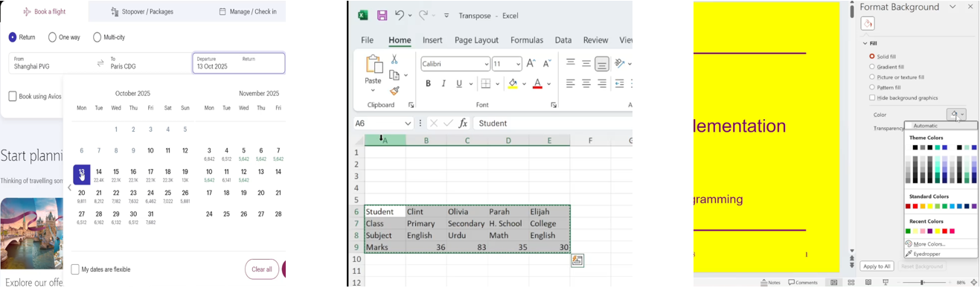Select the Return trip radio button

(x=13, y=37)
